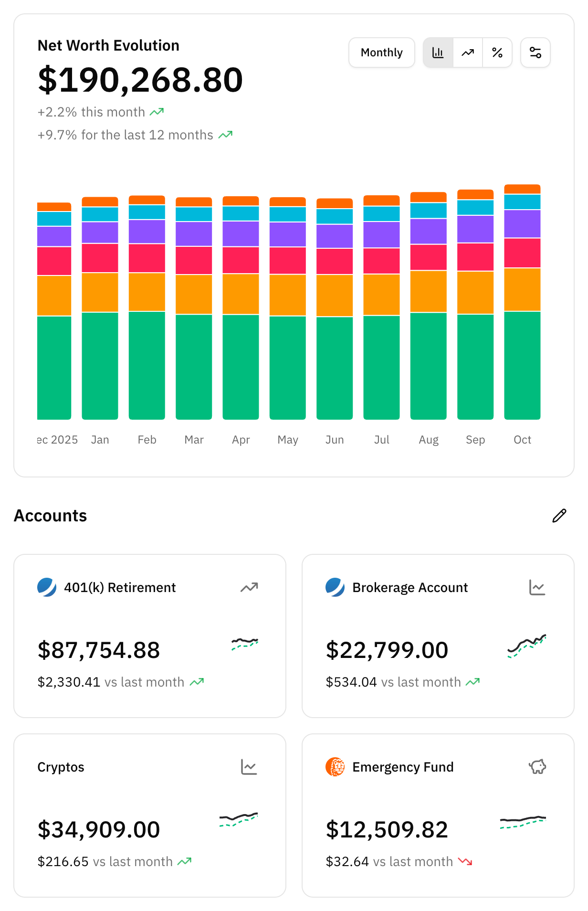The width and height of the screenshot is (588, 911).
Task: Open the Cryptos account name
Action: click(x=61, y=767)
